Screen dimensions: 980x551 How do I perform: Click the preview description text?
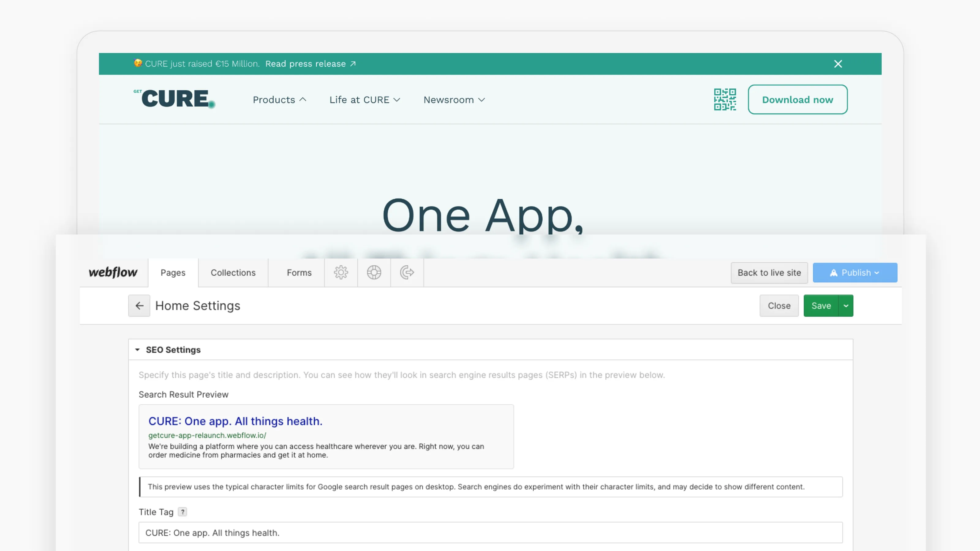pos(316,451)
